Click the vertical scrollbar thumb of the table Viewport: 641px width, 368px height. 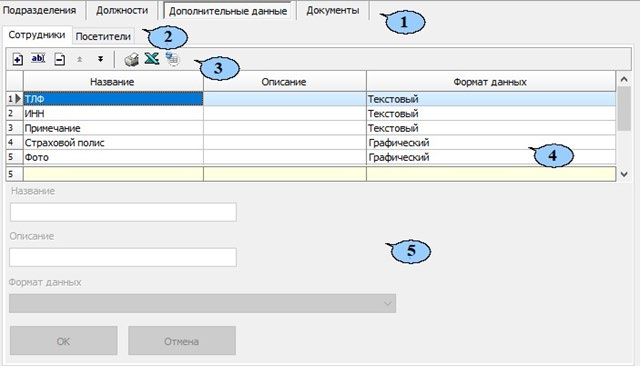pyautogui.click(x=624, y=109)
